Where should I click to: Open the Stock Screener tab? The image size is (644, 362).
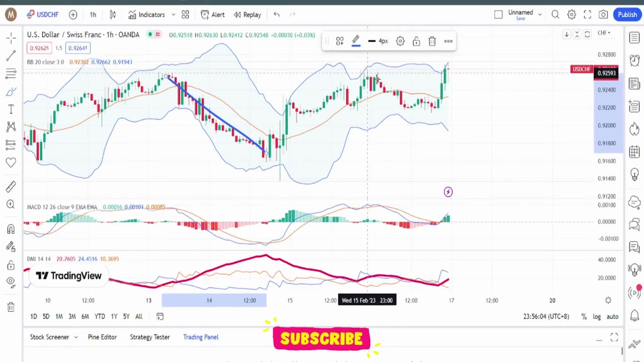(49, 337)
